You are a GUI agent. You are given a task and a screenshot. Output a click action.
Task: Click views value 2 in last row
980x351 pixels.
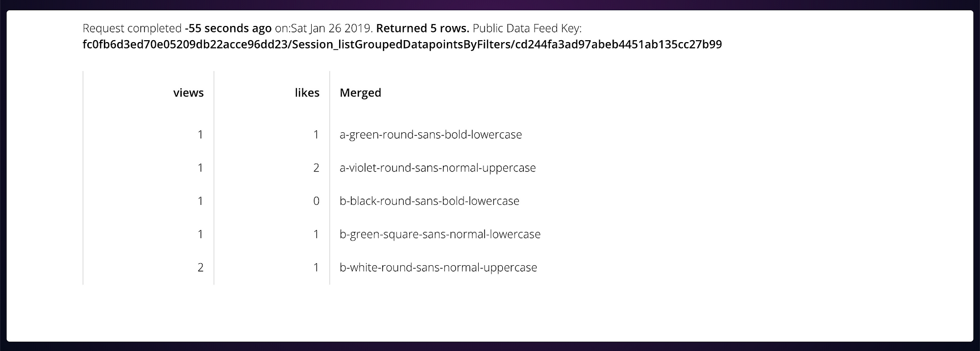tap(200, 268)
